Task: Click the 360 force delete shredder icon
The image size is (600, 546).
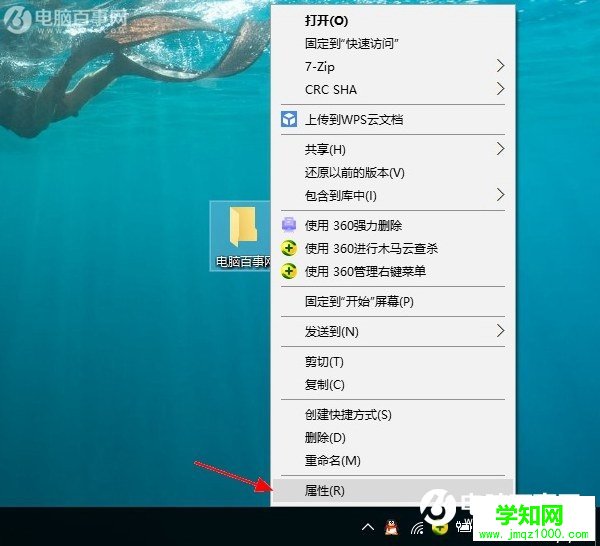Action: click(289, 225)
